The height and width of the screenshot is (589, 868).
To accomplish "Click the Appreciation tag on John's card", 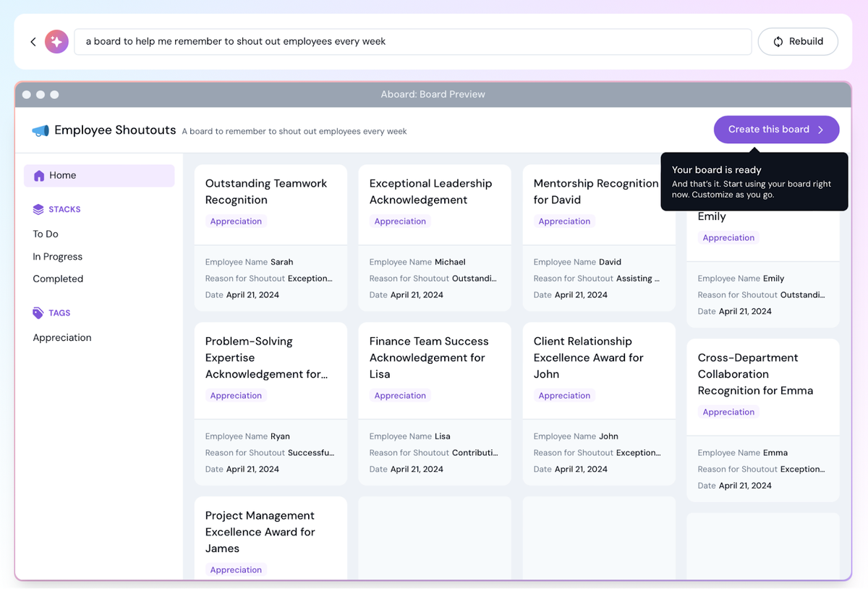I will (564, 396).
